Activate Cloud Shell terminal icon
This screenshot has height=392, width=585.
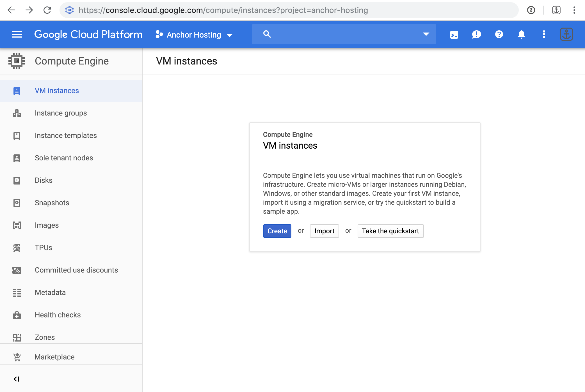click(x=454, y=34)
